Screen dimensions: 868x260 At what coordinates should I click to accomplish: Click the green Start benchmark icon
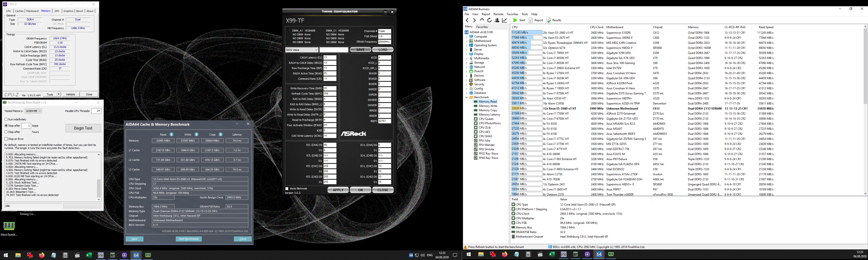pyautogui.click(x=515, y=20)
